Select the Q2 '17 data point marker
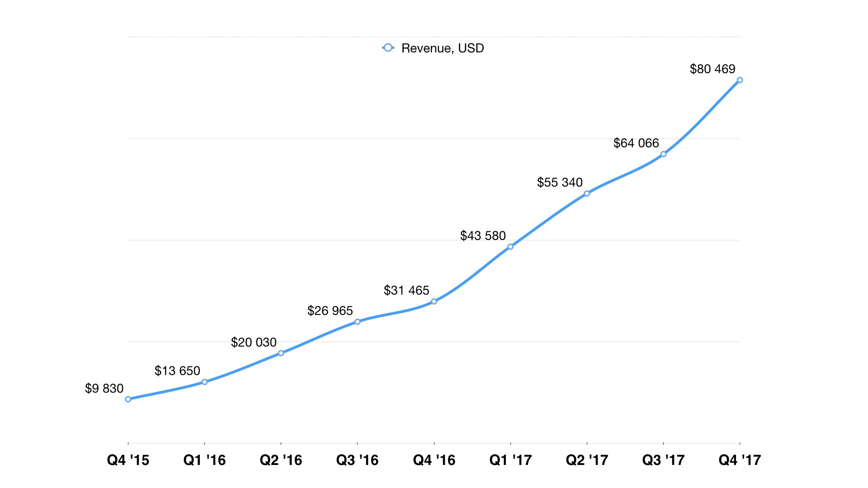The image size is (868, 488). [x=587, y=193]
